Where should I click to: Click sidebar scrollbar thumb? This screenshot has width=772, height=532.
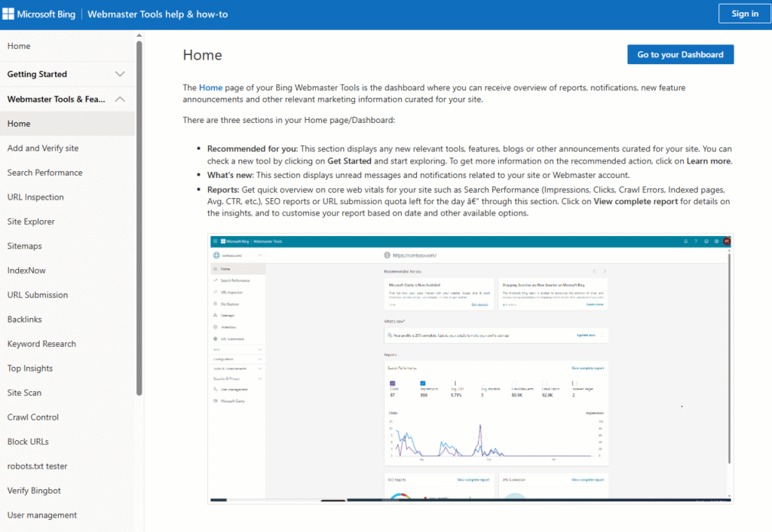tap(139, 216)
